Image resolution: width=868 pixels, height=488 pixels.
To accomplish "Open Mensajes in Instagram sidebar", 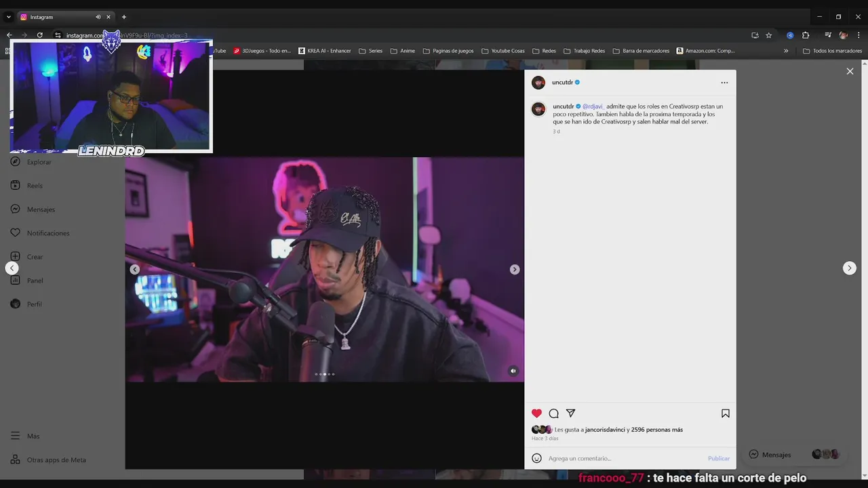I will [x=33, y=209].
